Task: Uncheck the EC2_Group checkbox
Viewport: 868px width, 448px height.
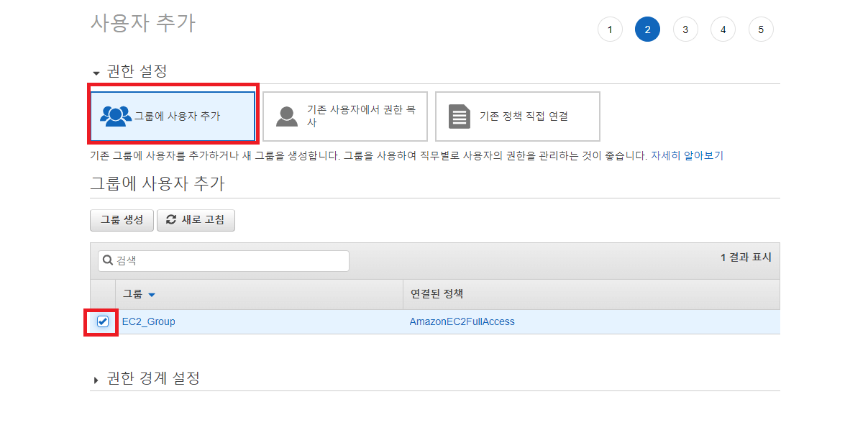Action: click(x=102, y=321)
